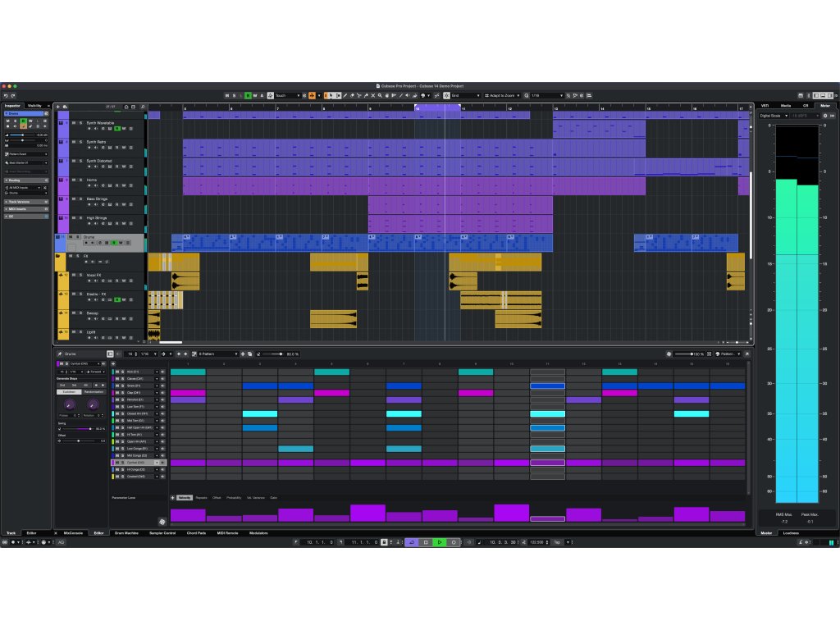
Task: Adjust the Inspector volume fader
Action: pos(22,135)
